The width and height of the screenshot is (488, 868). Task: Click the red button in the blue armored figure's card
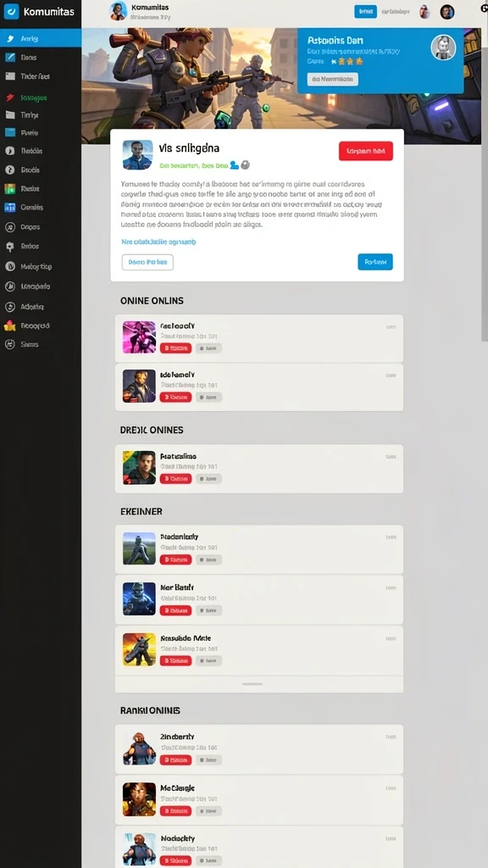pos(175,610)
